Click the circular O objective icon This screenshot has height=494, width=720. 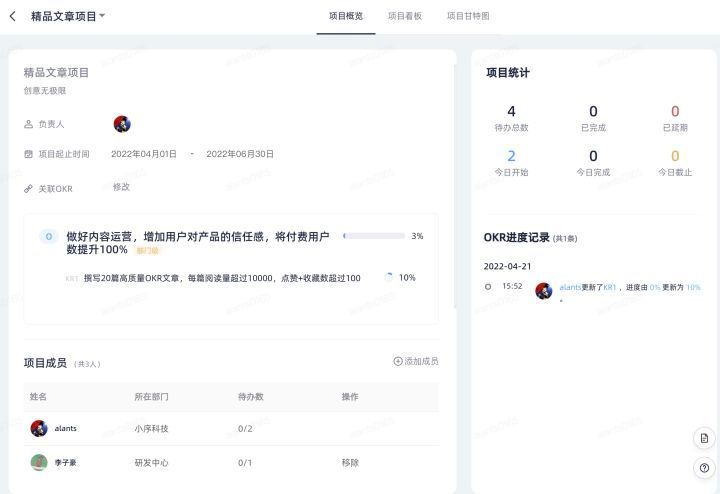click(x=49, y=236)
